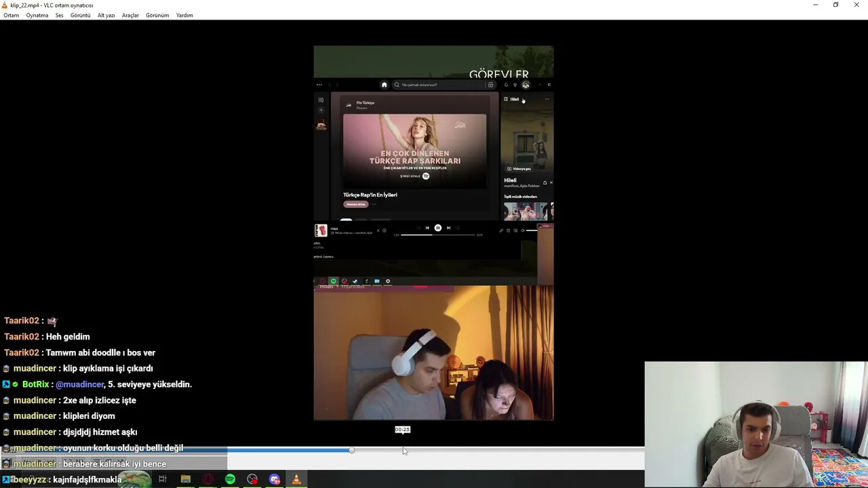Open the Yardım menu

tap(184, 15)
